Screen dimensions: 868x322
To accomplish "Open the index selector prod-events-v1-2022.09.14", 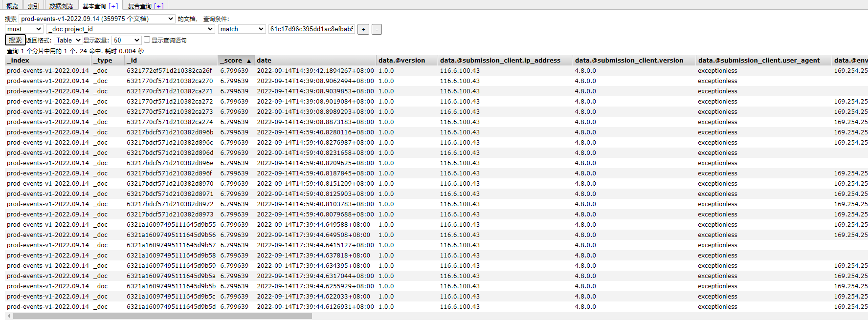I will 97,19.
